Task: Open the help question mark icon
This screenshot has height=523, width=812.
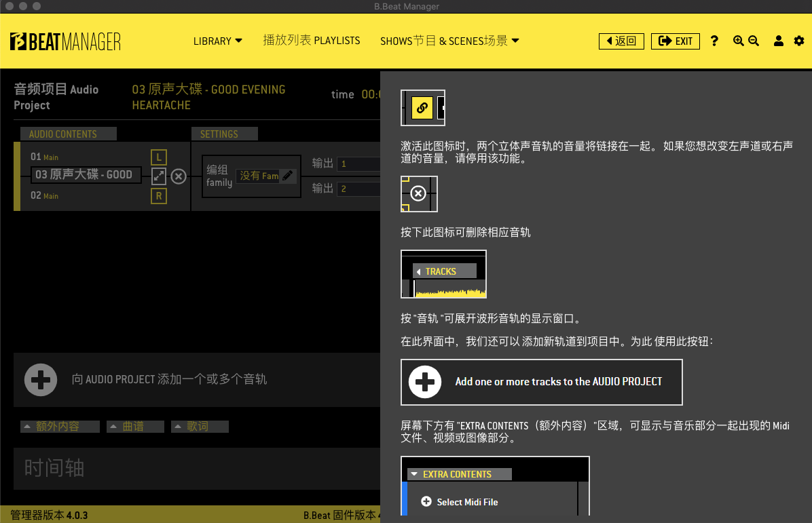Action: [714, 41]
